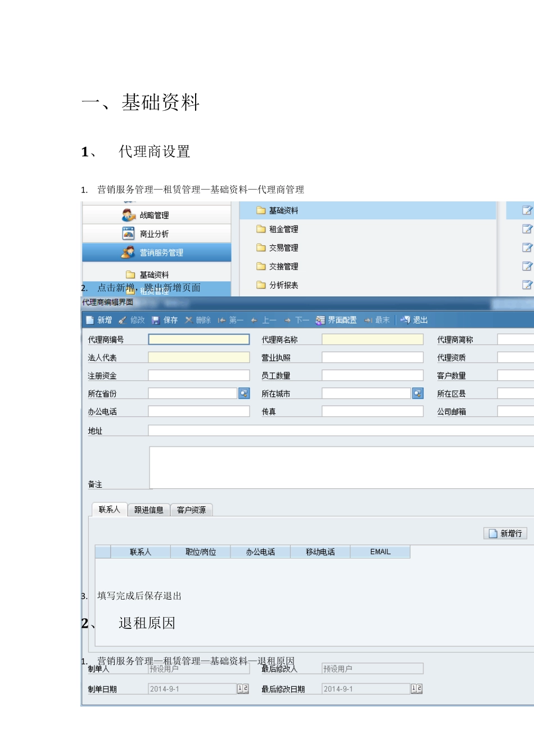Open the 租金管理 folder
This screenshot has width=534, height=756.
(283, 229)
